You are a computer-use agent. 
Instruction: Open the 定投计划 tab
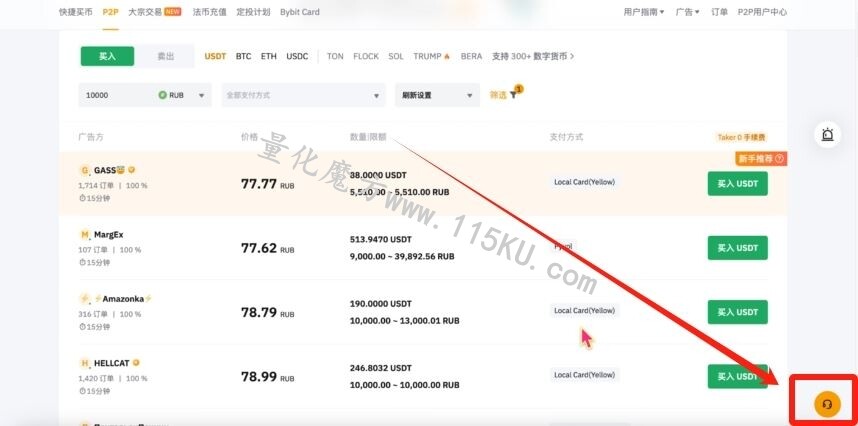(253, 11)
